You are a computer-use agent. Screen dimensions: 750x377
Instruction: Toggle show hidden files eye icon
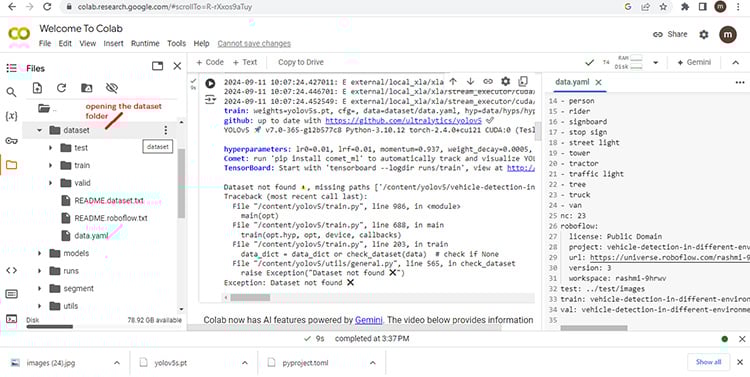tap(112, 88)
